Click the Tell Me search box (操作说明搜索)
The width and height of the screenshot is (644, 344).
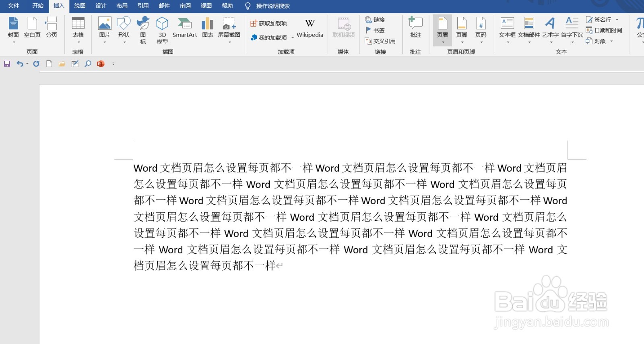(x=273, y=6)
